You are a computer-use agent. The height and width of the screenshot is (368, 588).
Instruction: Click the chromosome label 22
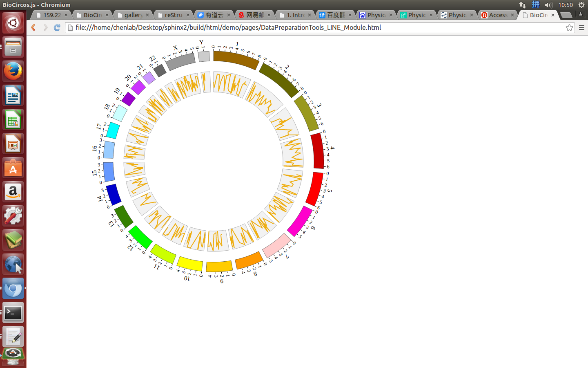pos(152,58)
